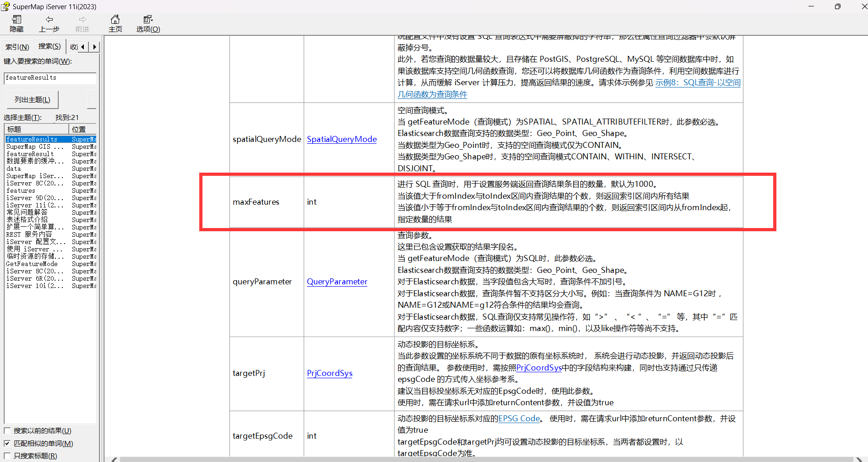Enable the 搜索以前的结果(U) checkbox

7,430
